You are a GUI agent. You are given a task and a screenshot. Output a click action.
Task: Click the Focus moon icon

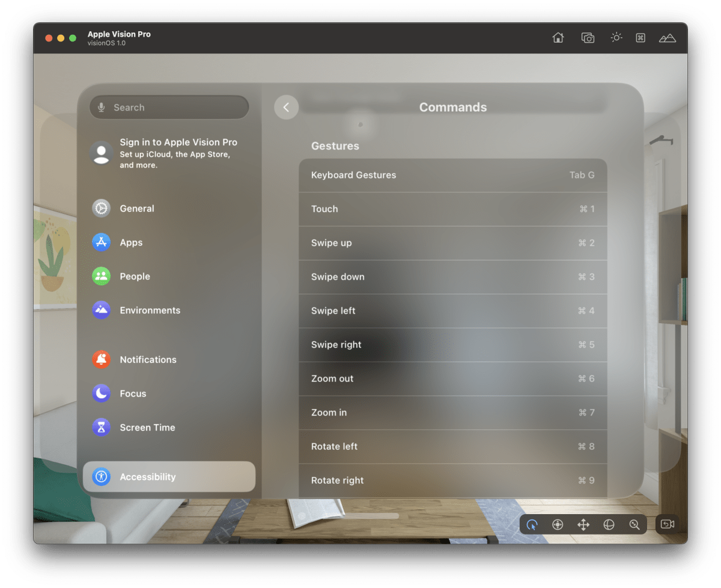(x=101, y=393)
